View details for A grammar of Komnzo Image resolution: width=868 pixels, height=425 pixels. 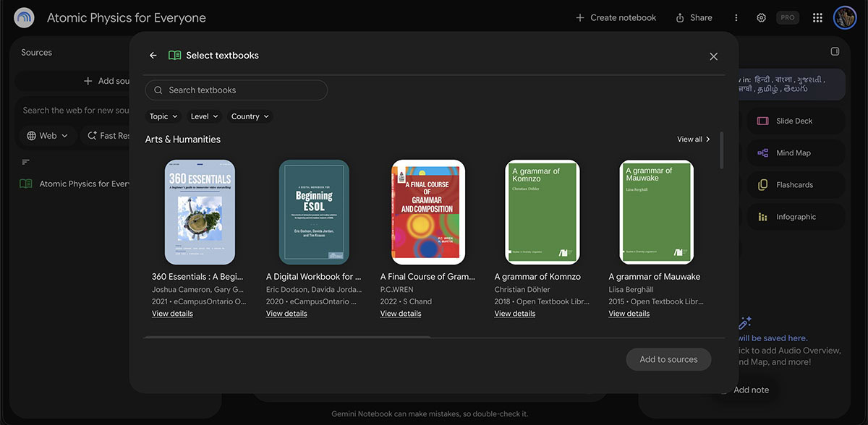tap(515, 314)
